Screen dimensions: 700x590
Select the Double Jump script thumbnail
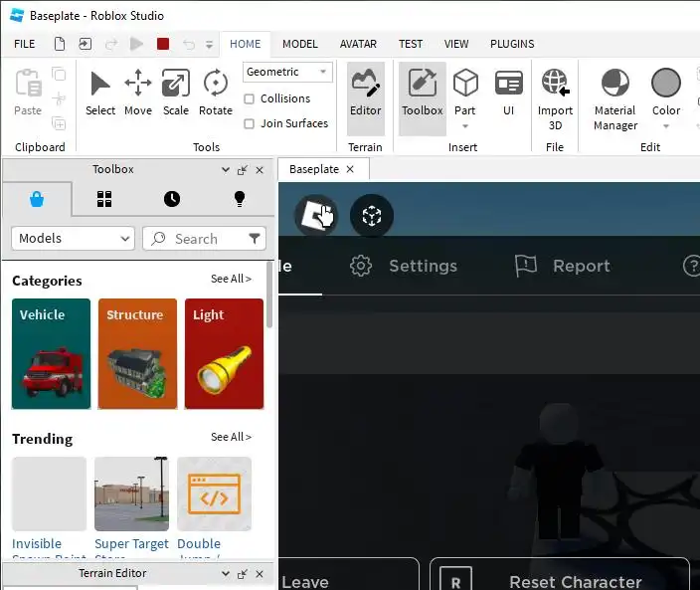(x=215, y=493)
